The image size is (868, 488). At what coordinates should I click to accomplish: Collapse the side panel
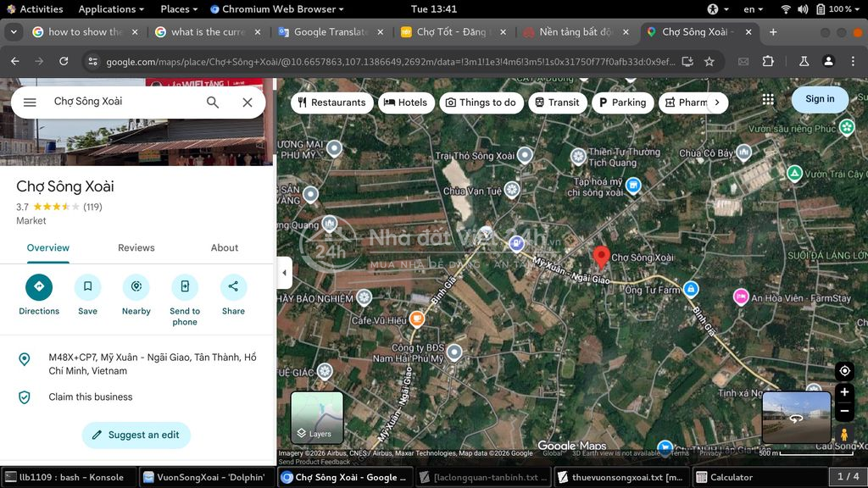coord(285,273)
